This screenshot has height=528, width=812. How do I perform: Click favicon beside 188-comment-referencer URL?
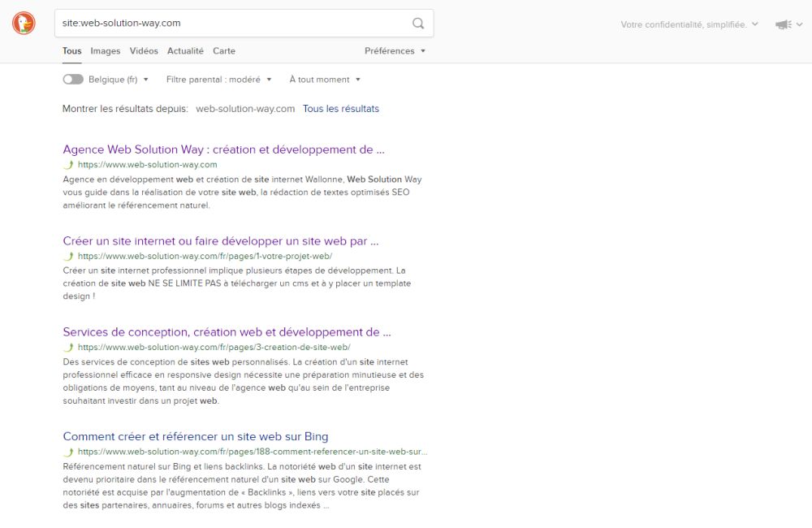click(x=68, y=452)
